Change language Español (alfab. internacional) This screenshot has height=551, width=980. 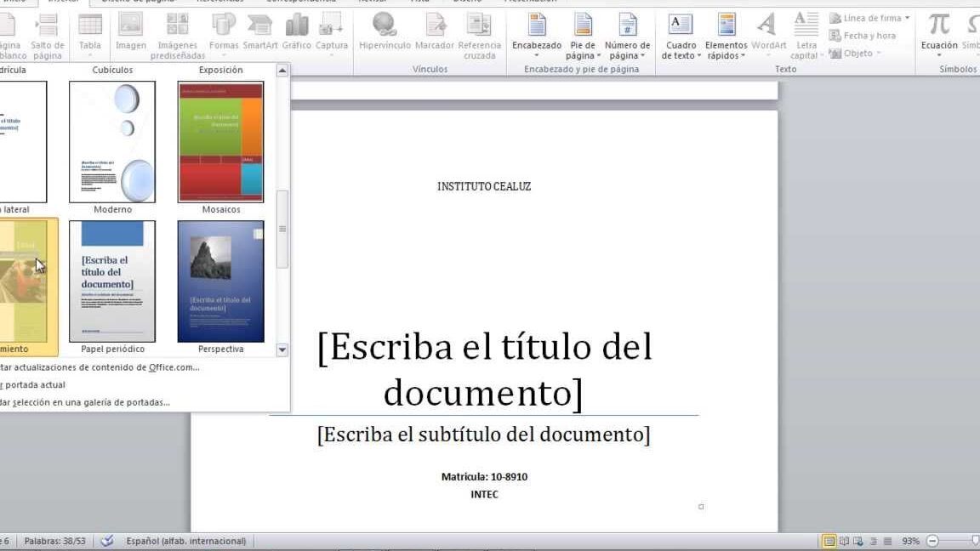(186, 541)
